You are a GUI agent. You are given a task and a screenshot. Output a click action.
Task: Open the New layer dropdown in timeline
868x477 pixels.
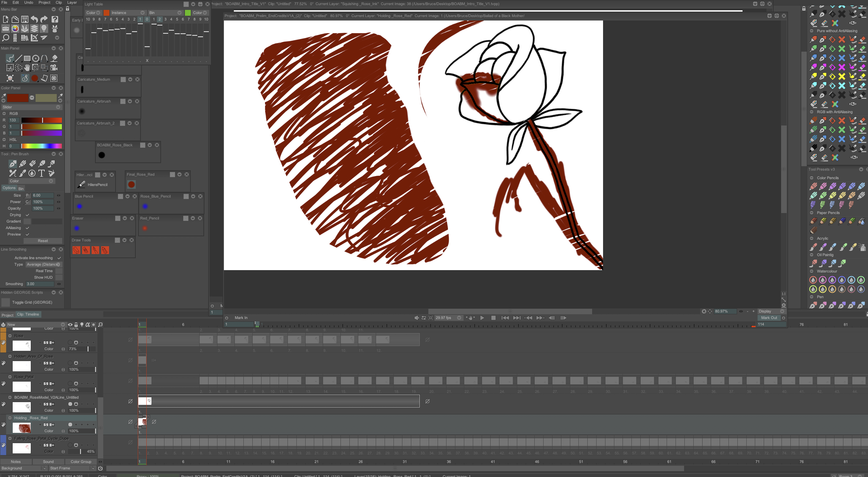pos(36,324)
